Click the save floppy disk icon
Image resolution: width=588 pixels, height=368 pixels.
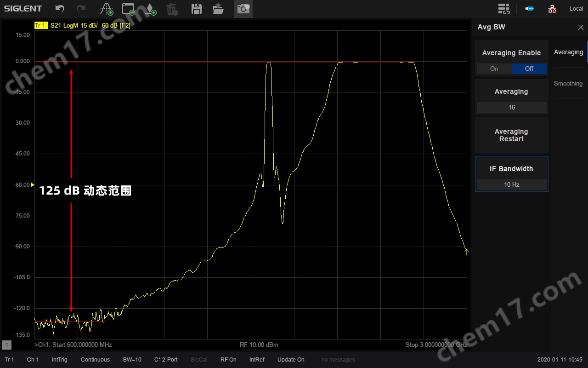[x=197, y=9]
